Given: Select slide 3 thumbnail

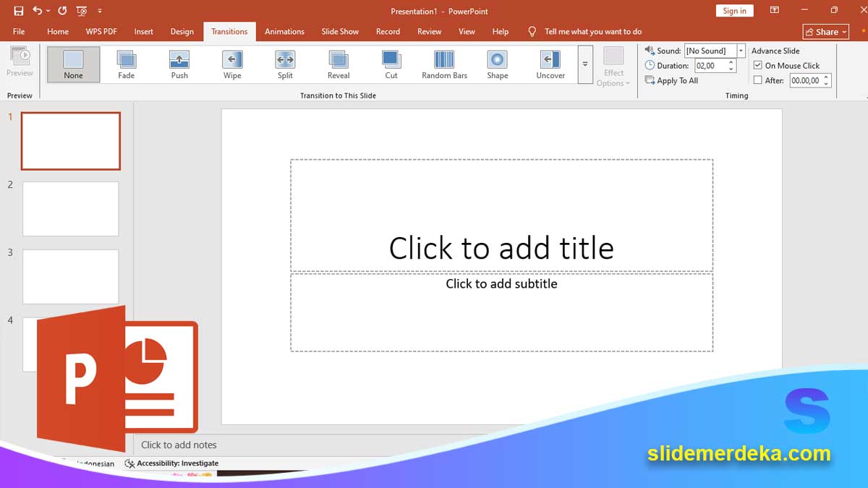Looking at the screenshot, I should coord(71,277).
